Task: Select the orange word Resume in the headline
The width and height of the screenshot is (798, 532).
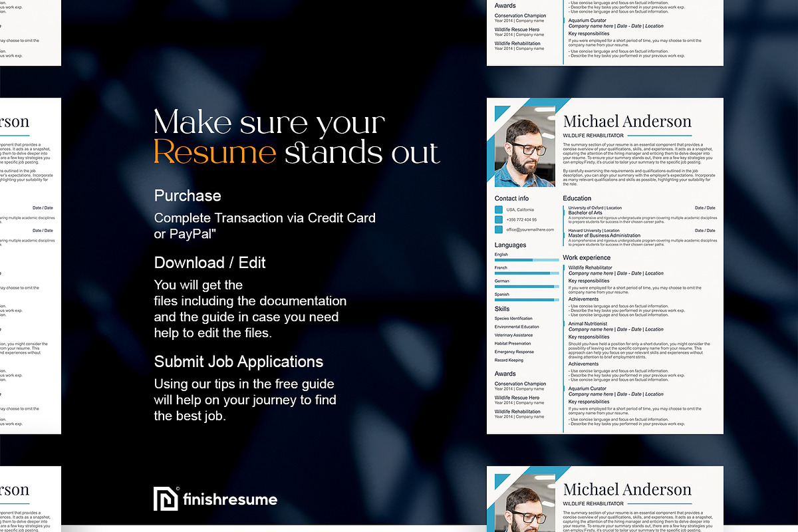Action: [x=215, y=152]
